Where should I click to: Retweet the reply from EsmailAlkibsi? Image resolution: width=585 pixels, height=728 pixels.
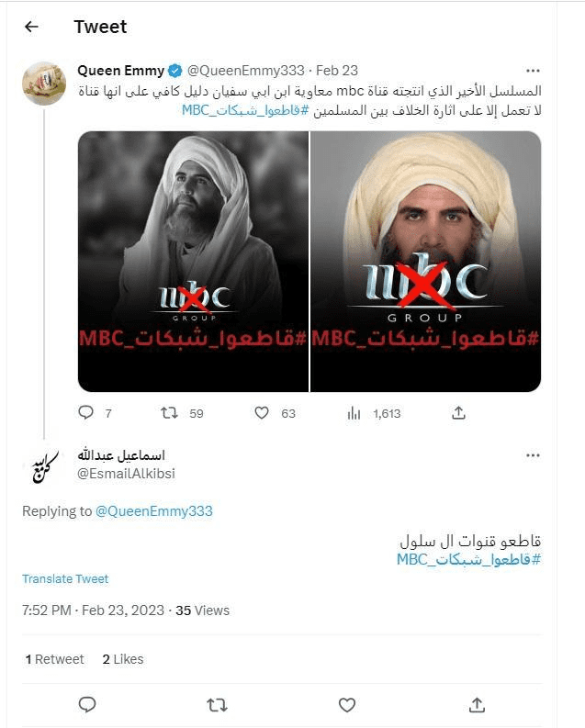pyautogui.click(x=217, y=705)
